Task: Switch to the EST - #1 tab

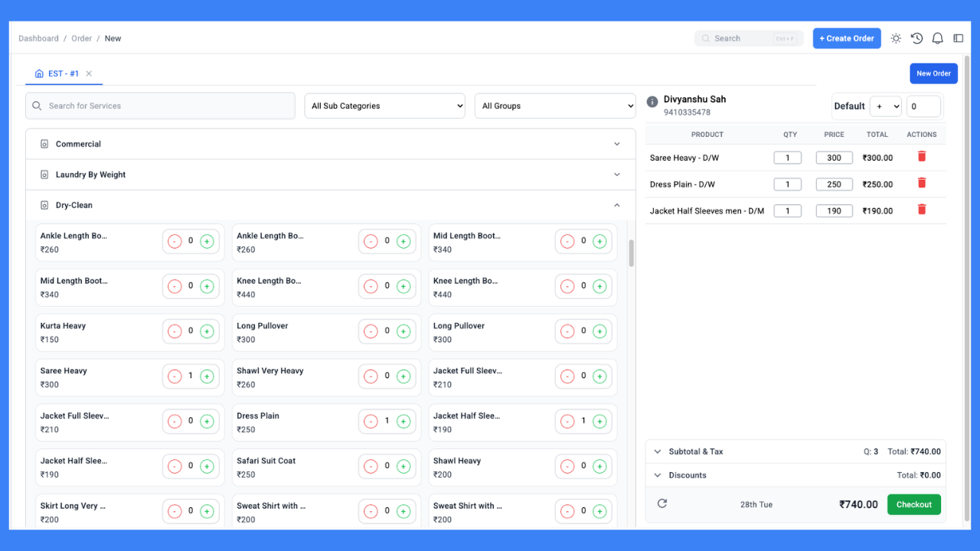Action: point(64,73)
